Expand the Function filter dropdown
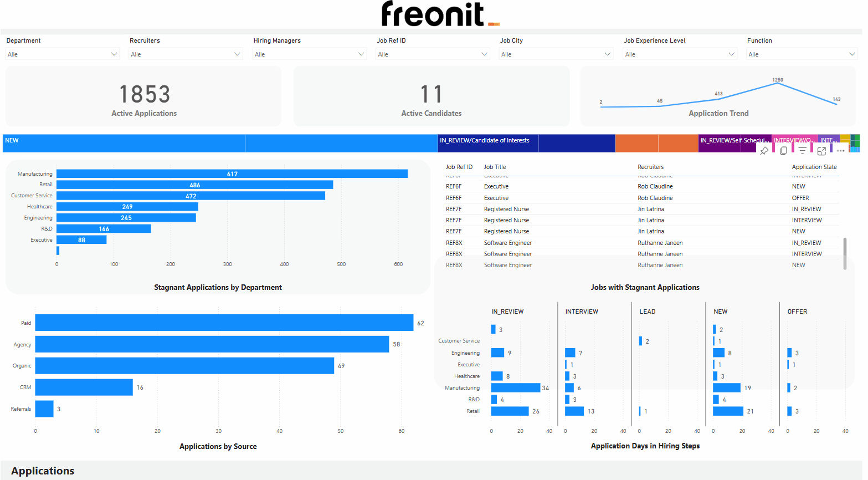868x480 pixels. coord(852,54)
